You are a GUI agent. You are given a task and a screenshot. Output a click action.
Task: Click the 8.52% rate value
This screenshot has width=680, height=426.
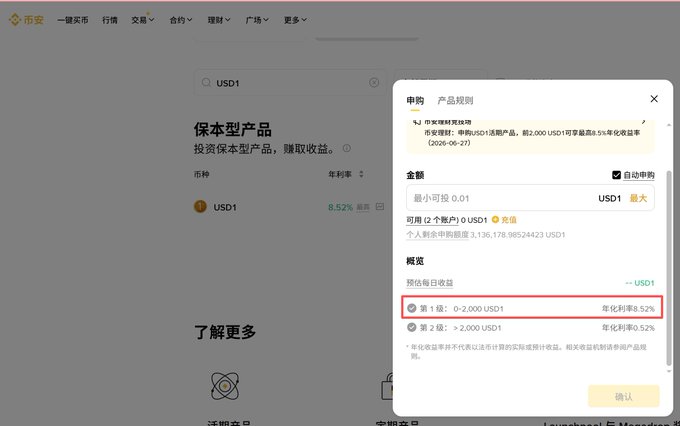pos(340,207)
